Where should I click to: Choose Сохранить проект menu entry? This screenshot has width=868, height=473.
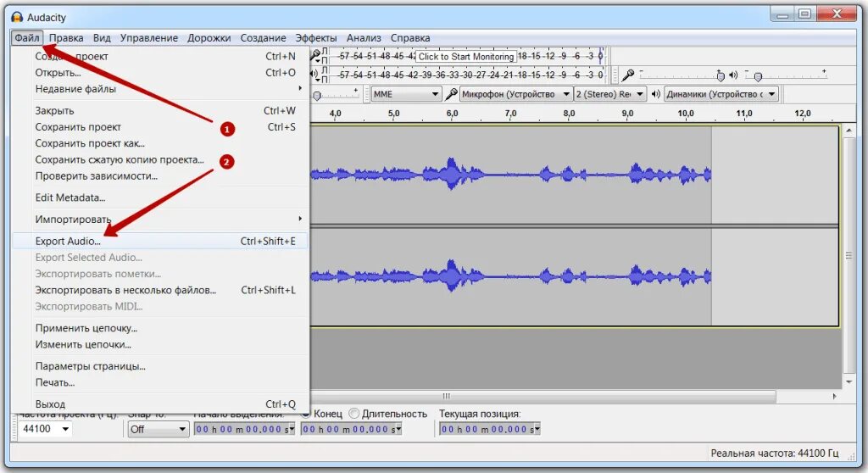point(160,127)
